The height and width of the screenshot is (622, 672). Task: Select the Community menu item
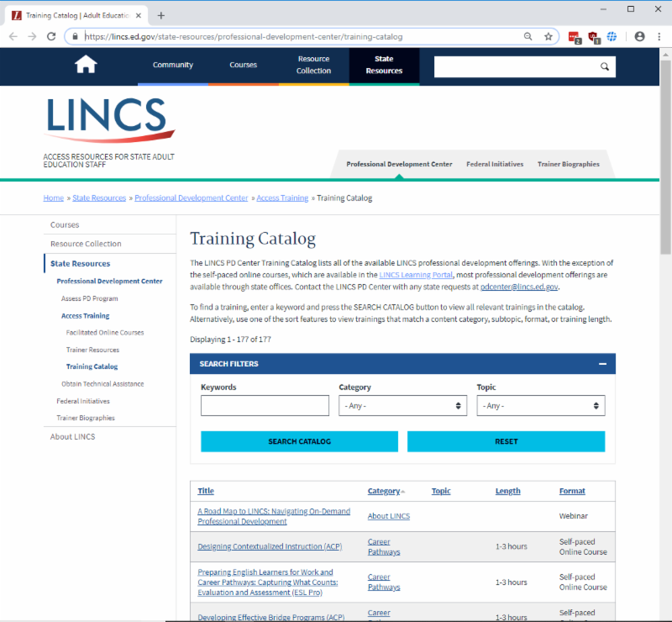(x=172, y=64)
